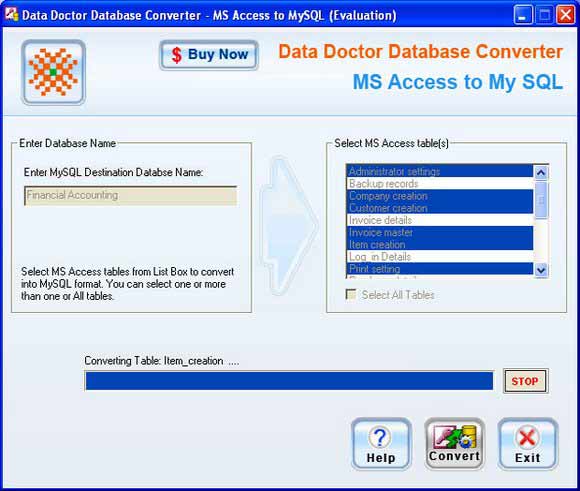Viewport: 580px width, 491px height.
Task: Click the table list scrollbar thumb
Action: pyautogui.click(x=541, y=200)
